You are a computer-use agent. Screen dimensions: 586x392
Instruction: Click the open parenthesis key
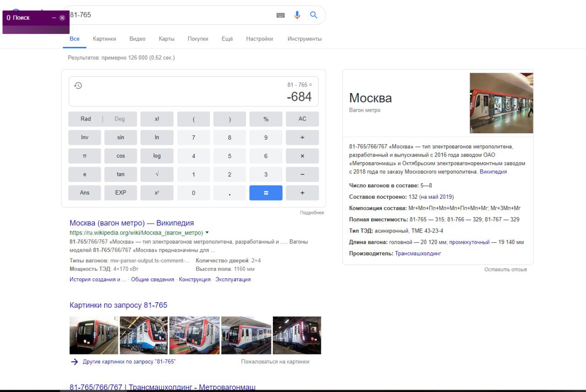[194, 119]
